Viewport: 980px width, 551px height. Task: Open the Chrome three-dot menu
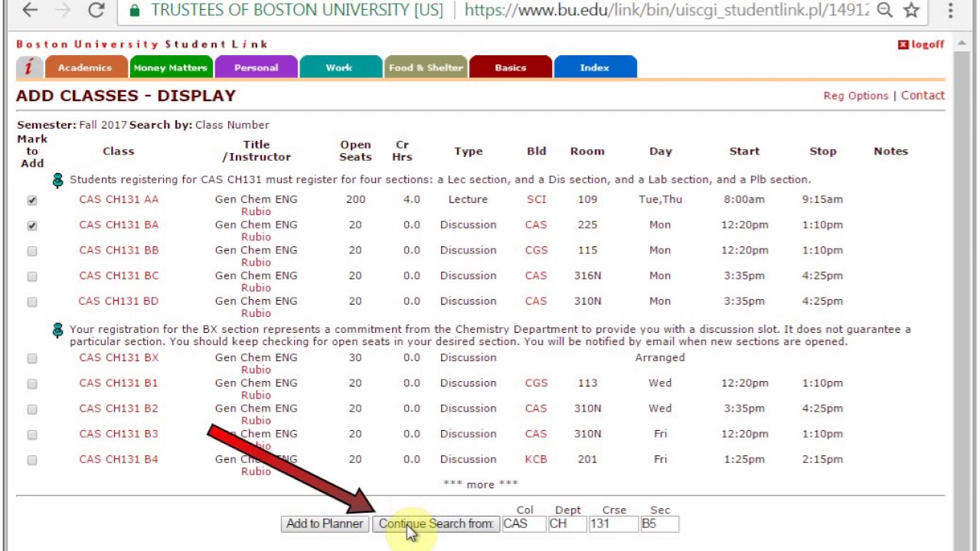coord(950,10)
